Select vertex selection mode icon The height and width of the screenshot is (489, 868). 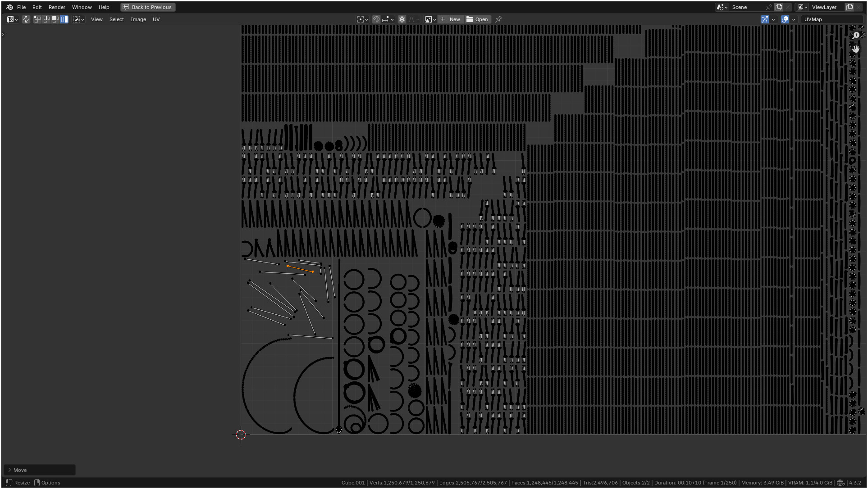37,19
